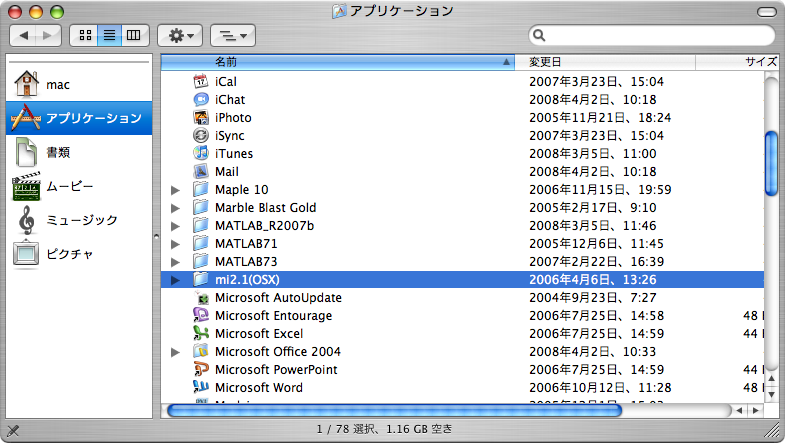The width and height of the screenshot is (785, 443).
Task: Click the Mail application icon
Action: (x=201, y=171)
